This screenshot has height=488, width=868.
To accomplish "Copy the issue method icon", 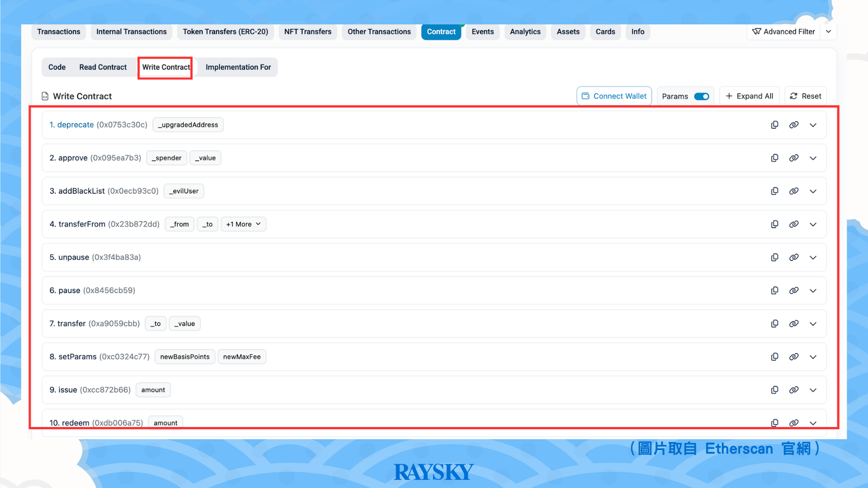I will click(x=774, y=390).
